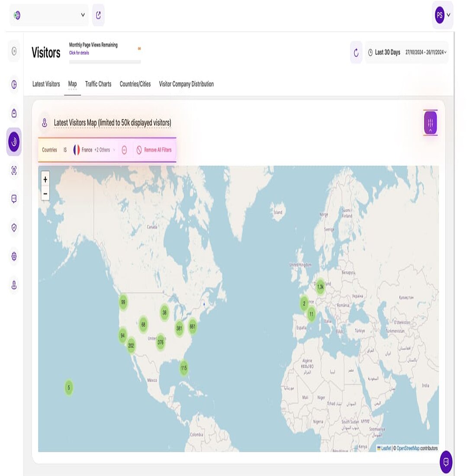Zoom in using the map plus control
This screenshot has height=476, width=476.
click(45, 178)
